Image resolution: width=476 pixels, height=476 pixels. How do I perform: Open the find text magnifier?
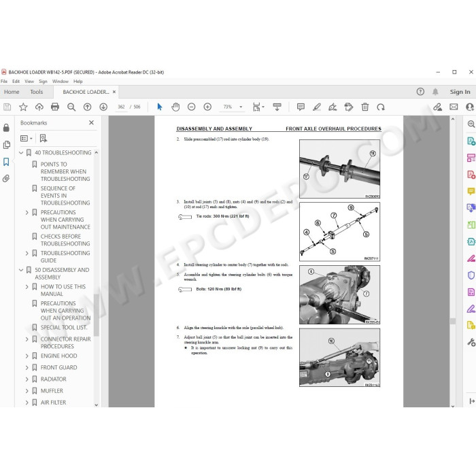71,107
